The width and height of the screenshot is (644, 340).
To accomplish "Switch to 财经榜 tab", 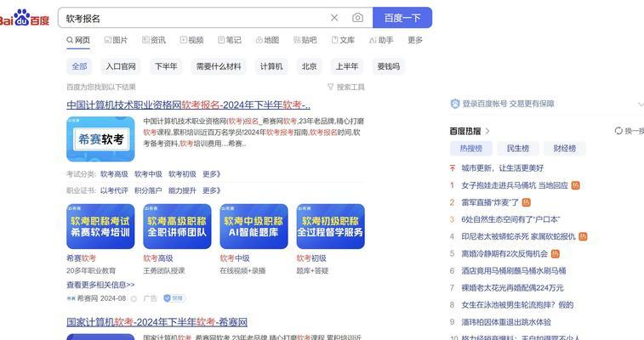I will click(565, 149).
